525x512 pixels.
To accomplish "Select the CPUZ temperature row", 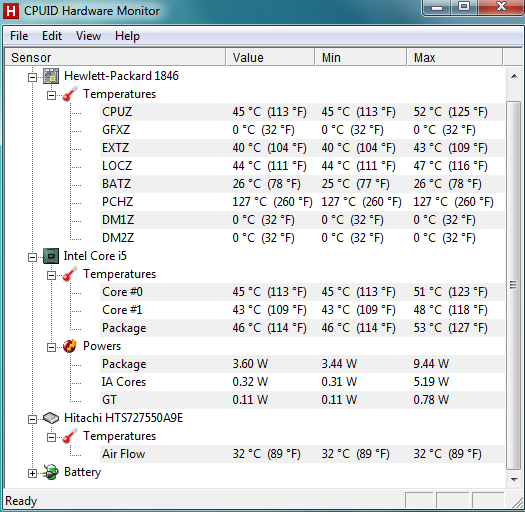I will 302,112.
